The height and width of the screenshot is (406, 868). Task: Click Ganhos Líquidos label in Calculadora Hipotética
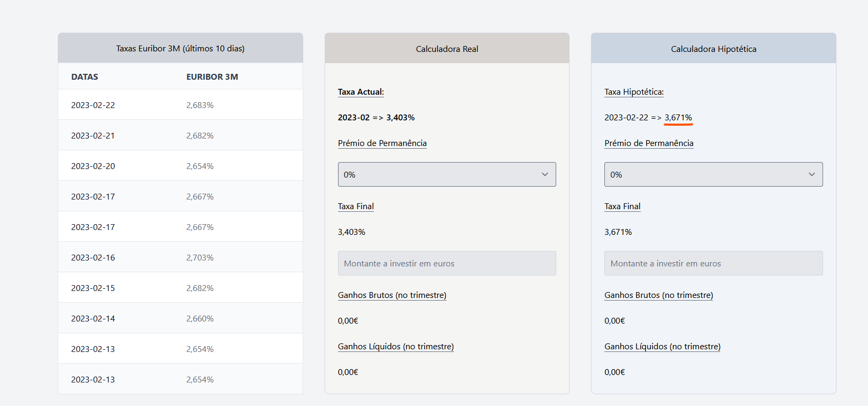(662, 347)
